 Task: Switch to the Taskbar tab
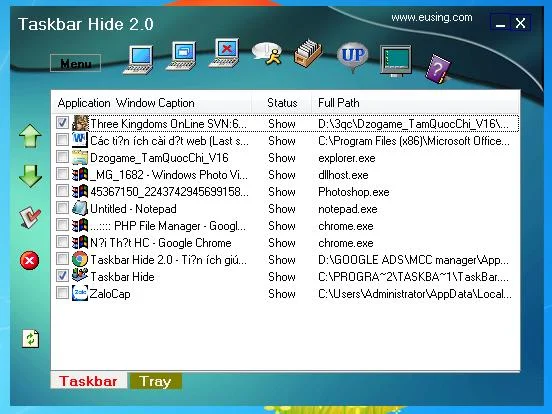point(89,381)
